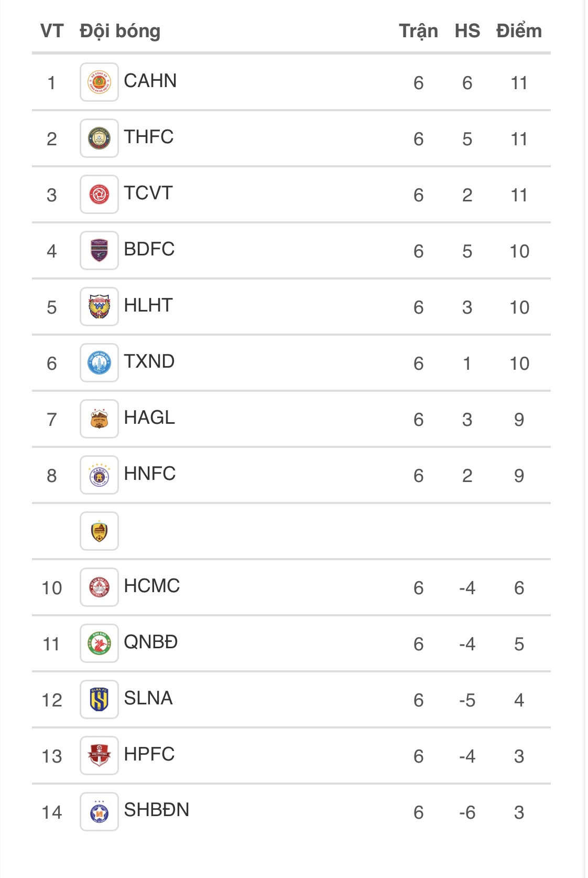Open the HCMC team name
This screenshot has height=878, width=588.
pyautogui.click(x=152, y=586)
